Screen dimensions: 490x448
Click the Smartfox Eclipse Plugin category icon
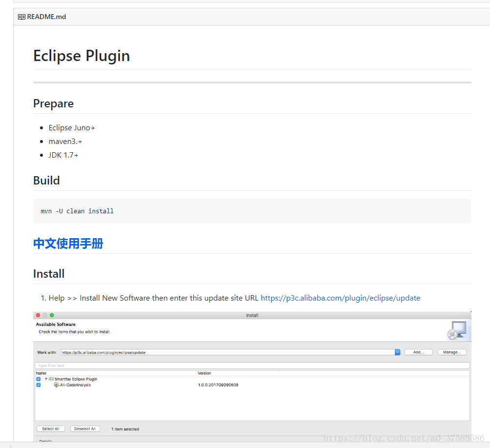pyautogui.click(x=51, y=379)
